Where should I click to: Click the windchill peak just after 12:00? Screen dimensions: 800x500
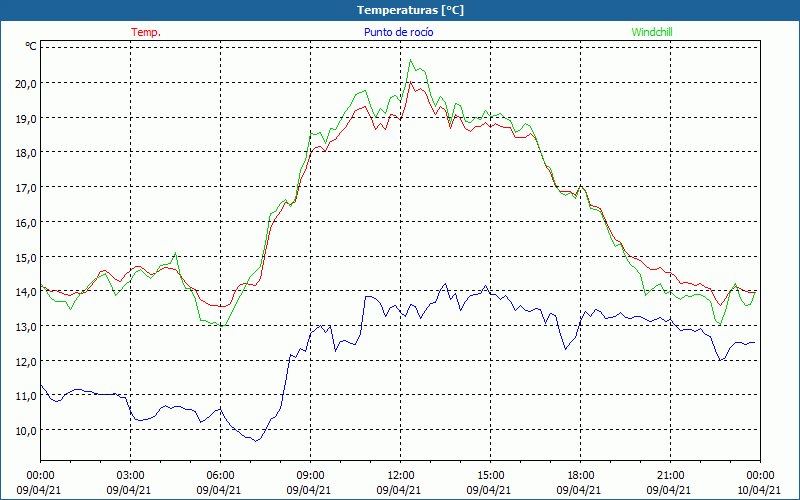411,60
